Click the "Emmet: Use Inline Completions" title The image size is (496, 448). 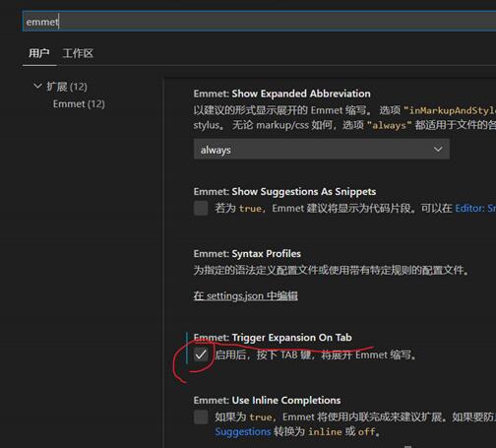coord(267,400)
